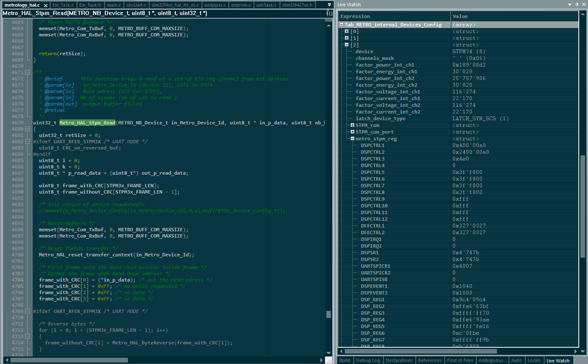Expand the STPM_com struct node
The image size is (588, 364).
[352, 125]
